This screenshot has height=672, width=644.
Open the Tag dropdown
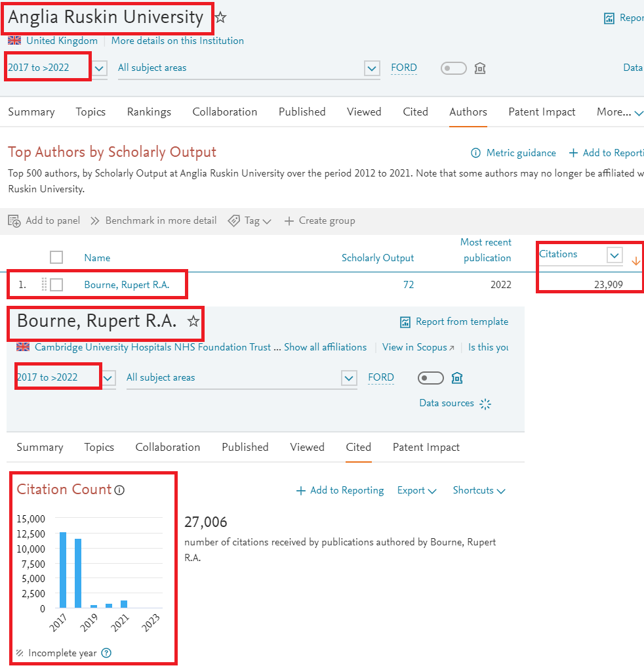256,220
